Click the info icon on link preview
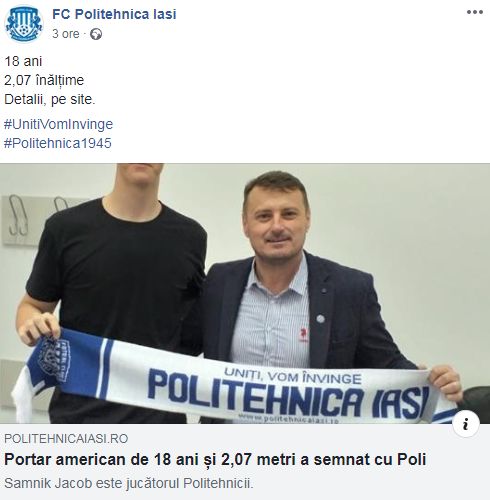This screenshot has width=490, height=500. (466, 424)
